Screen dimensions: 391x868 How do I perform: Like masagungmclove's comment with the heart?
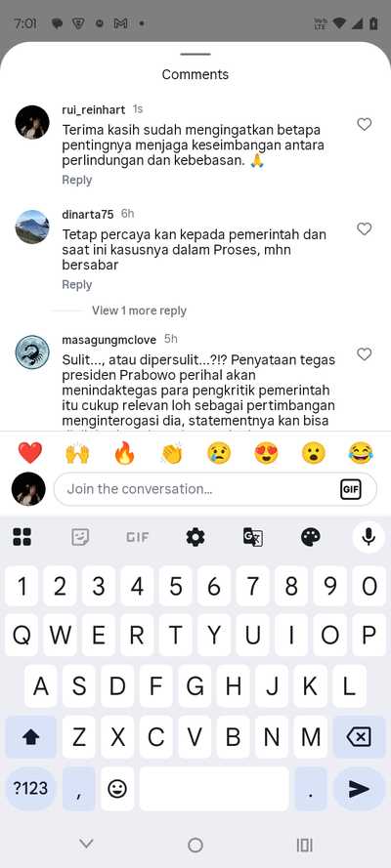tap(364, 354)
